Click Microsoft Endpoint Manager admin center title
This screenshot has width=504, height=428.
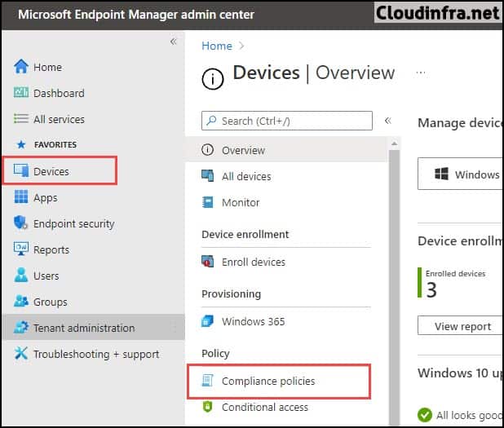(136, 15)
